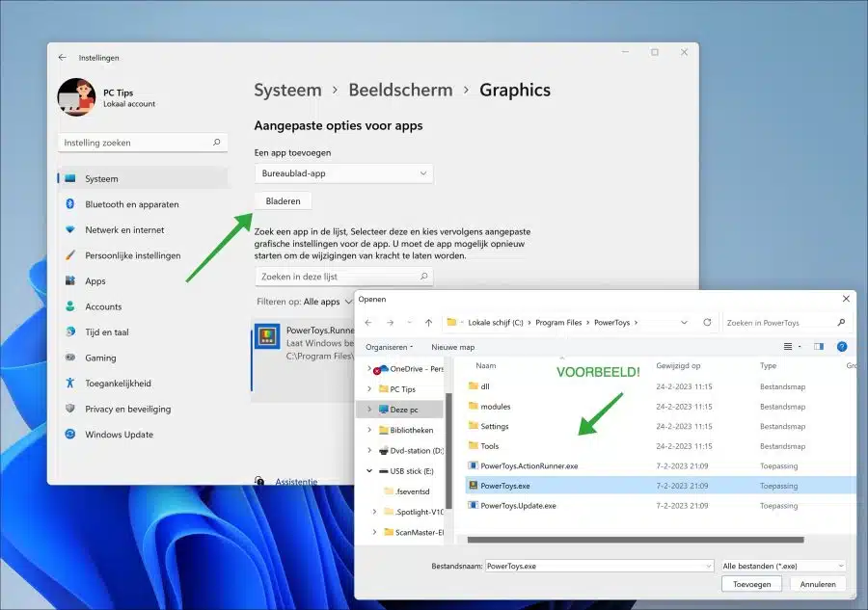
Task: Click the search icon in Zoeken in PowerToys
Action: pyautogui.click(x=841, y=323)
